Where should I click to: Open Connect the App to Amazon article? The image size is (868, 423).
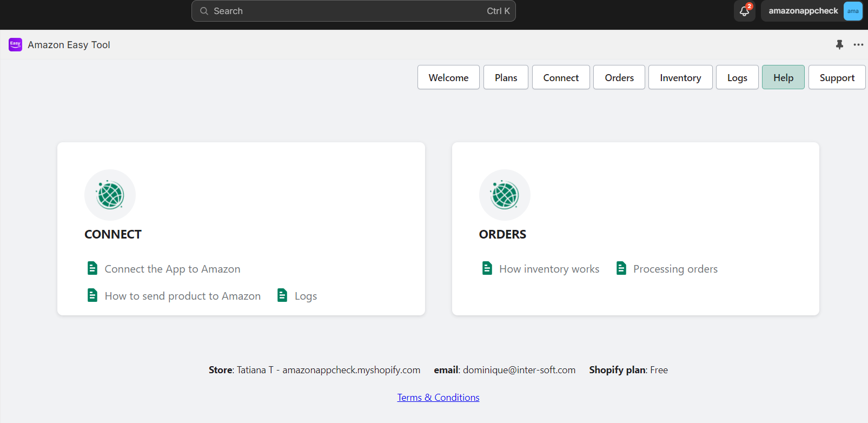coord(172,269)
